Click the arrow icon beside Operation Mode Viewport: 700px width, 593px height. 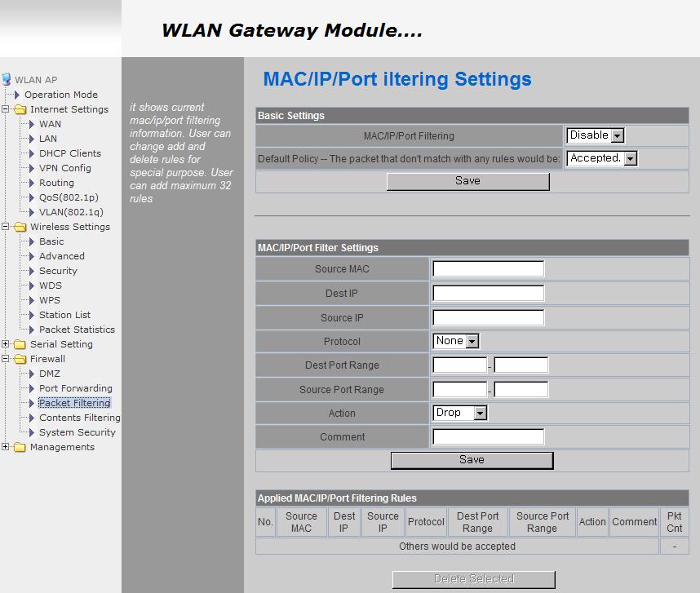[x=18, y=95]
